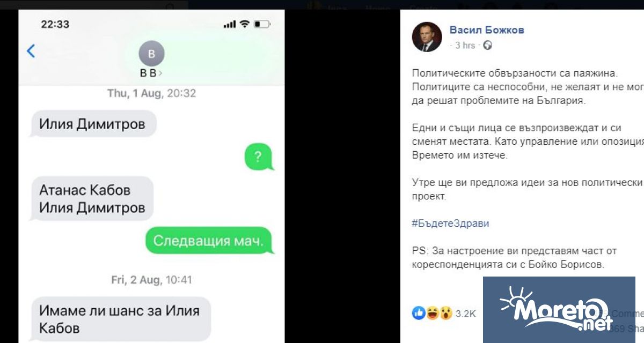Tap the blue back arrow
This screenshot has width=644, height=343.
(31, 51)
